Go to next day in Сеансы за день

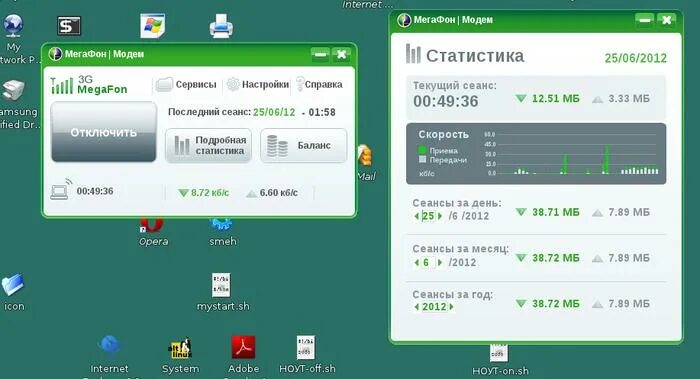(440, 216)
